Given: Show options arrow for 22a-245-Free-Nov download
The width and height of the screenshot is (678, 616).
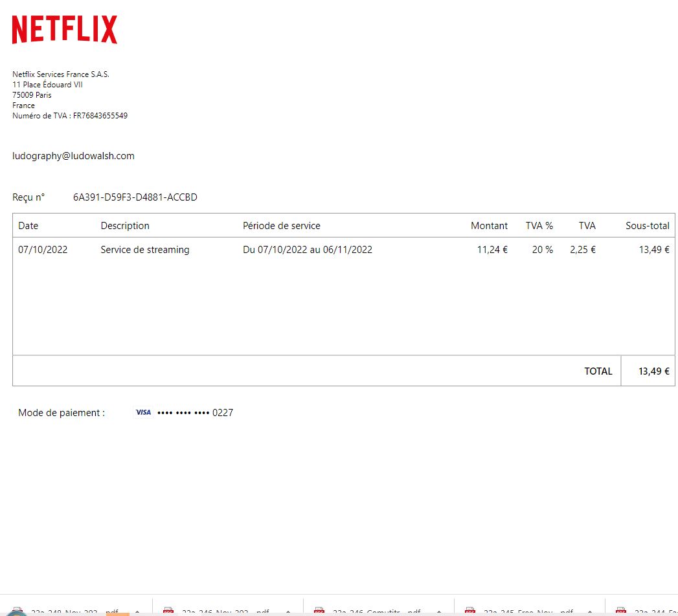Looking at the screenshot, I should pyautogui.click(x=590, y=612).
